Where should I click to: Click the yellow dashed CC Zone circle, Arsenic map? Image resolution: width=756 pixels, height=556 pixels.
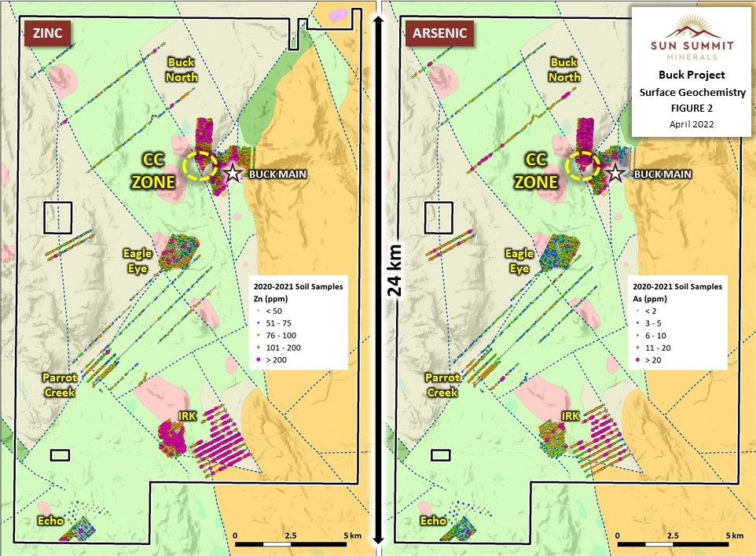click(582, 166)
